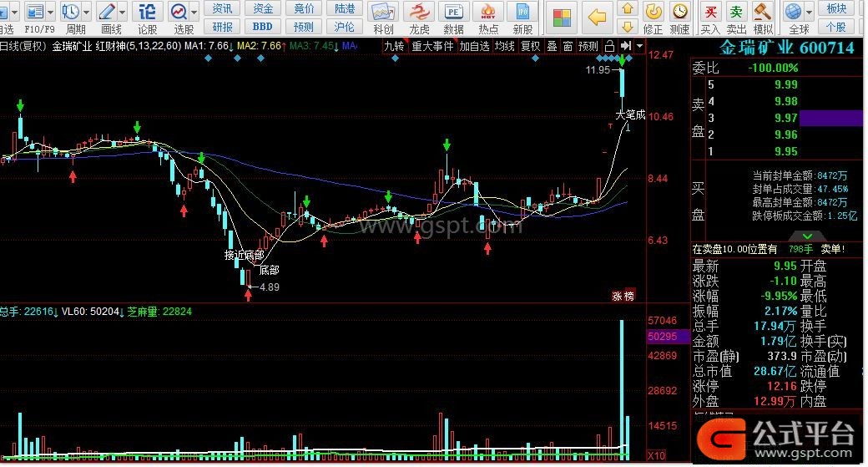Click the 测速 speed test clock icon

[x=679, y=12]
